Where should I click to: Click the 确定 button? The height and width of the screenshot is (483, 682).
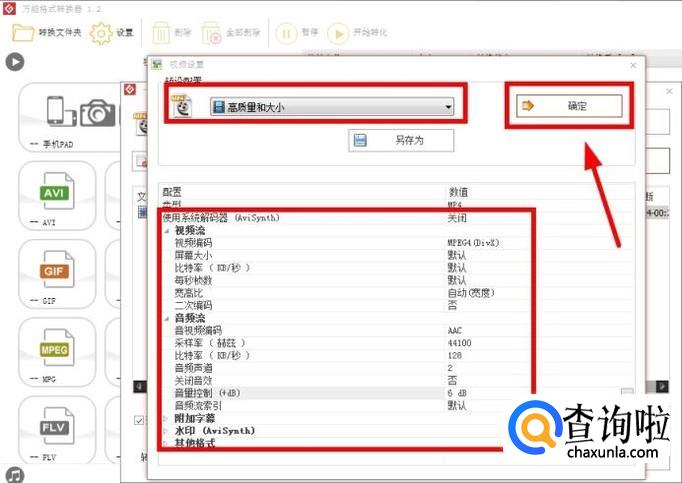[568, 105]
